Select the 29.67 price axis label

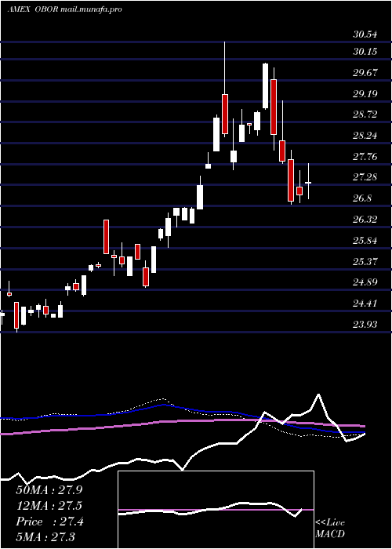click(x=365, y=72)
